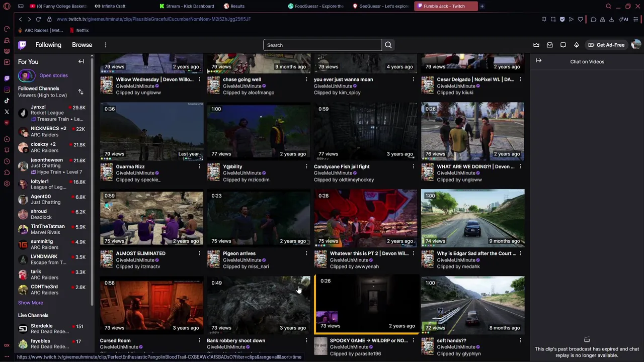644x362 pixels.
Task: Open Prime Loot crown icon
Action: [536, 45]
